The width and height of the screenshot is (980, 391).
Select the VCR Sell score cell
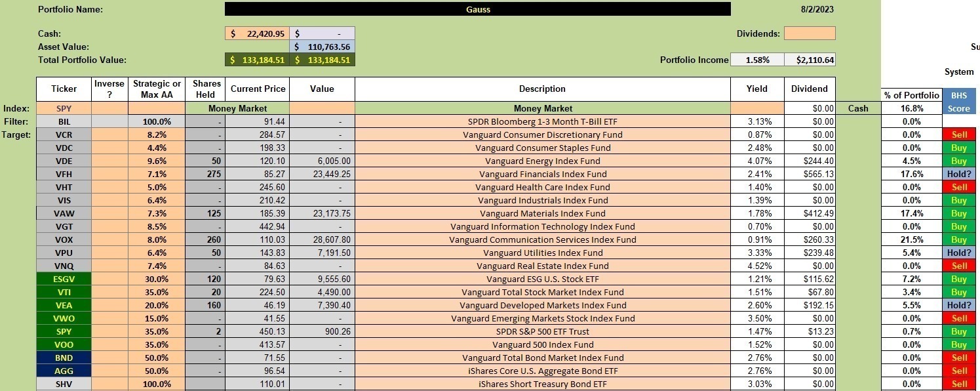(958, 134)
